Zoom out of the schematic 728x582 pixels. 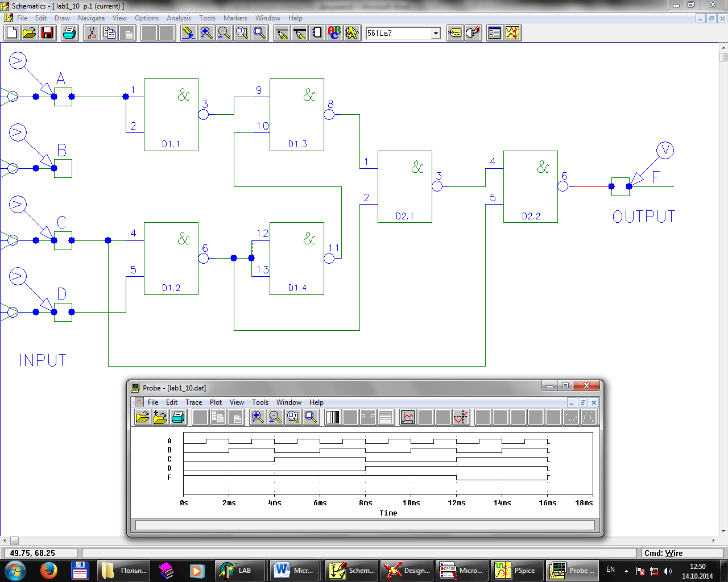[x=224, y=33]
